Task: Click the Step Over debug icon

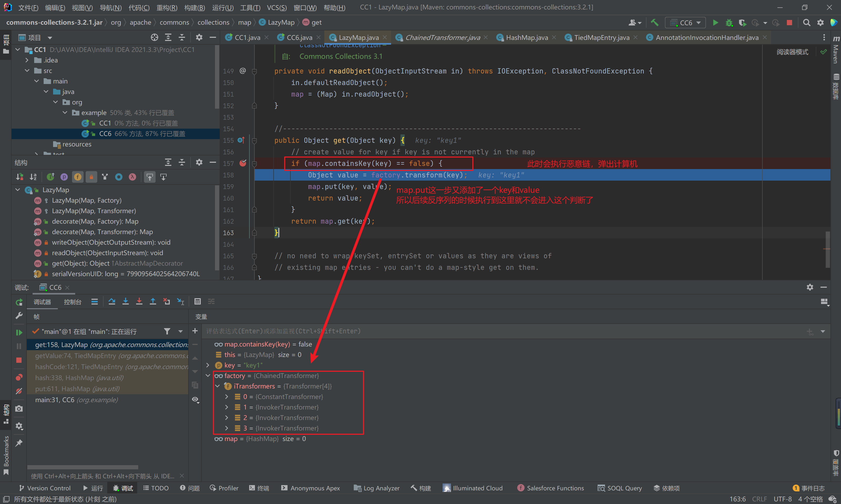Action: pos(111,302)
